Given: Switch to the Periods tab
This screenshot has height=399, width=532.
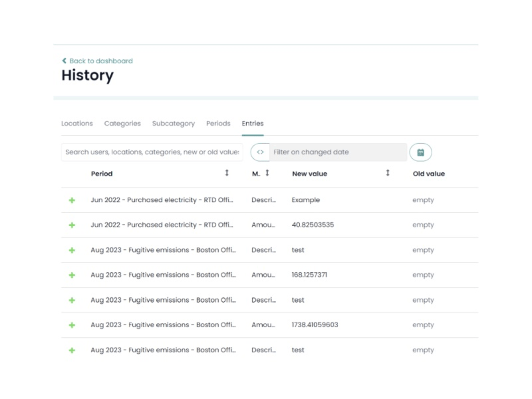Looking at the screenshot, I should click(x=218, y=123).
